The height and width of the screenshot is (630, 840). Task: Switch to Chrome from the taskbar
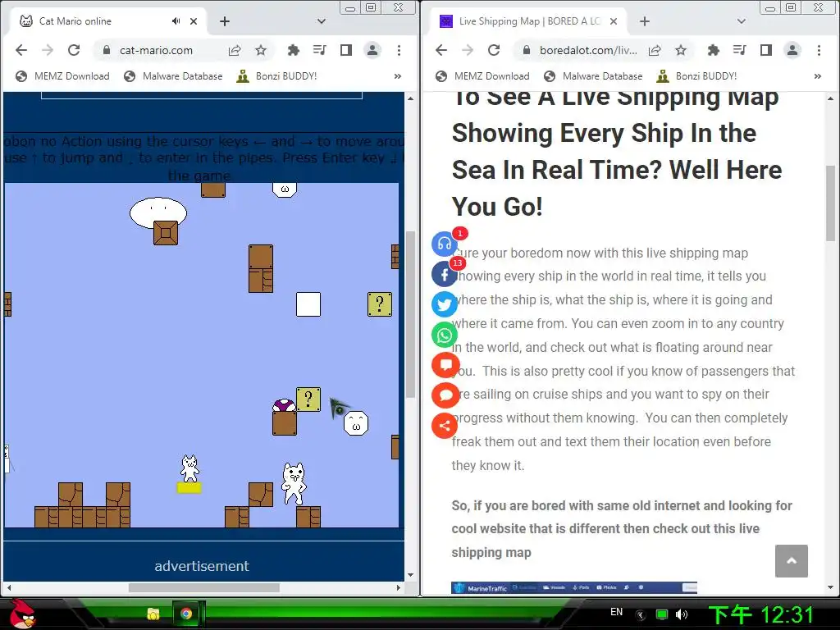(x=186, y=614)
